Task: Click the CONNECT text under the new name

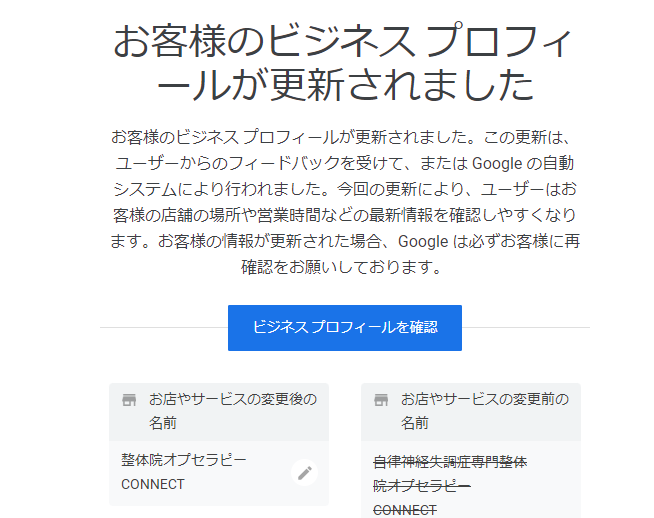Action: click(x=153, y=484)
